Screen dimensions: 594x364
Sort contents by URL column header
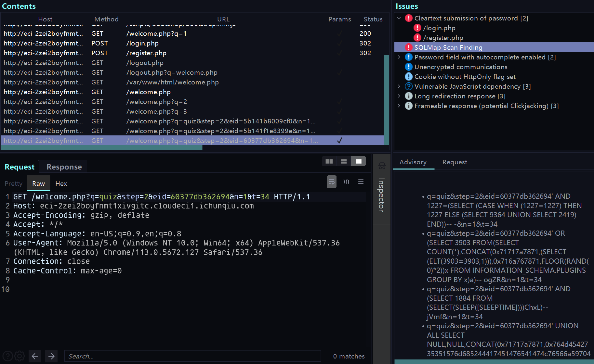223,19
